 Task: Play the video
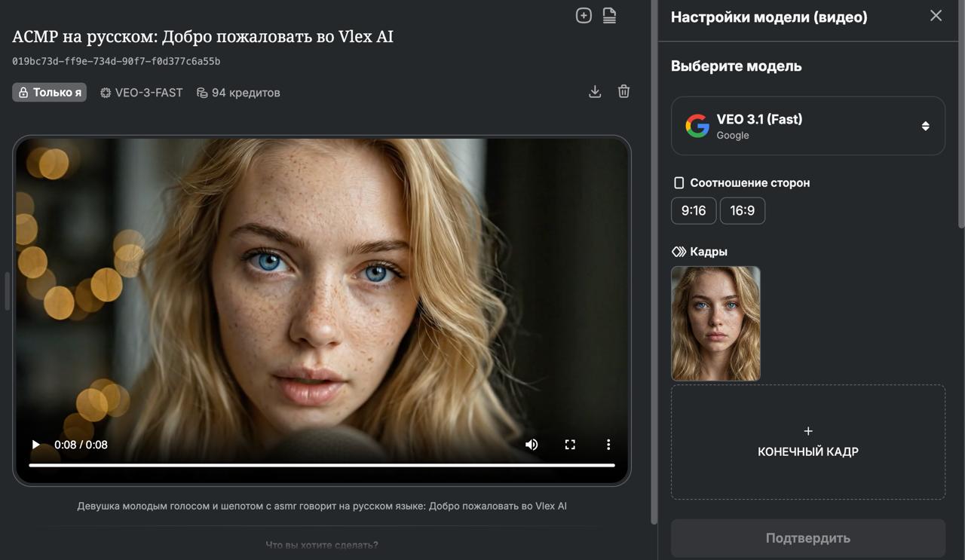[x=35, y=445]
